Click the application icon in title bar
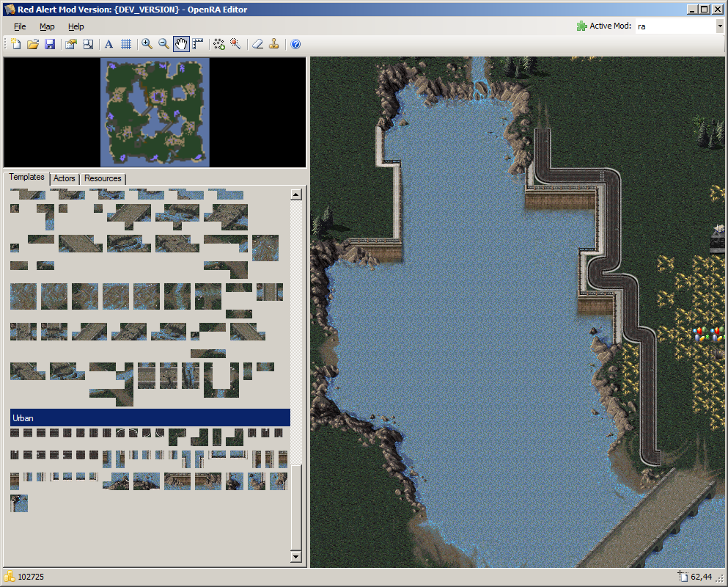This screenshot has height=587, width=728. (10, 10)
